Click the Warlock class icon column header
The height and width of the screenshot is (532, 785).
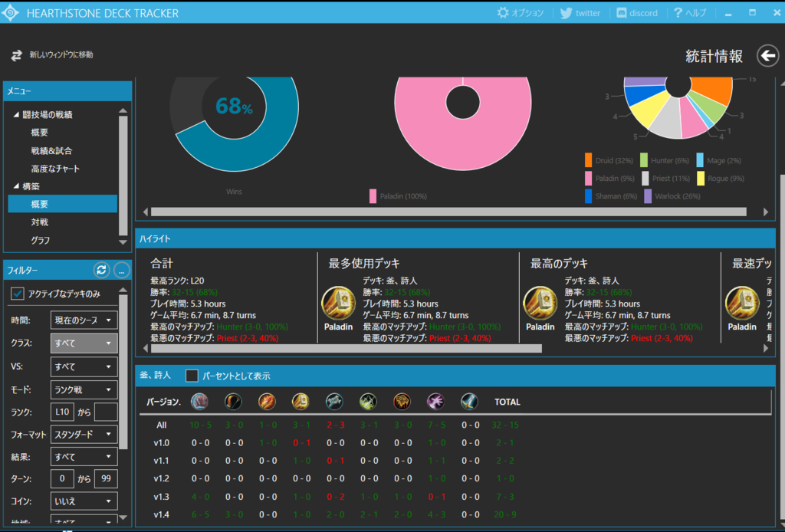pyautogui.click(x=435, y=402)
